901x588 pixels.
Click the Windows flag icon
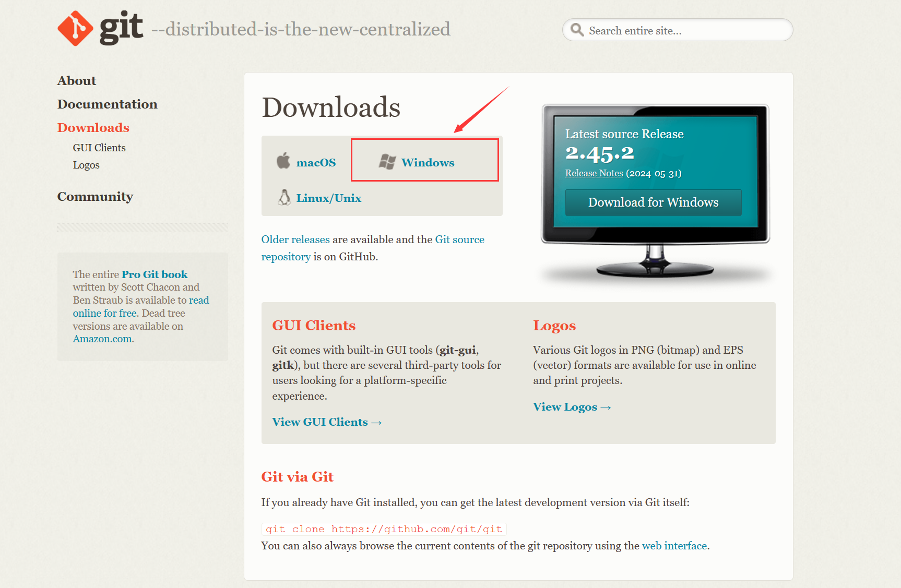pyautogui.click(x=387, y=162)
